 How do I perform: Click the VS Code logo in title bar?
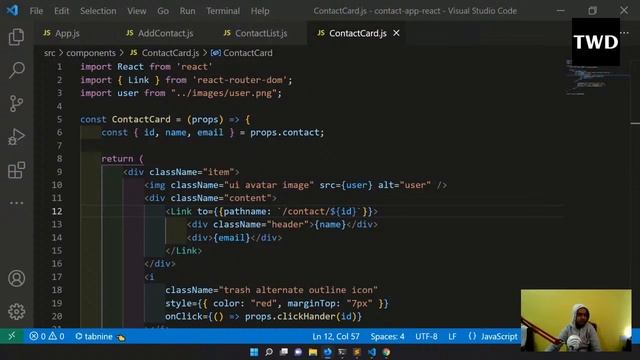point(12,10)
